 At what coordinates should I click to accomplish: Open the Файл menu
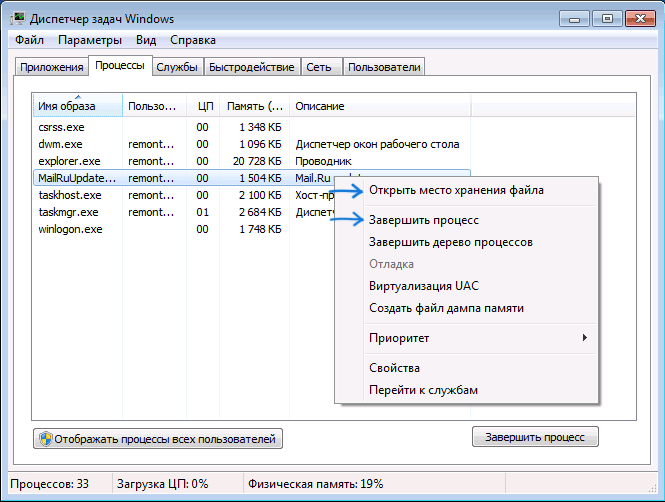(29, 40)
